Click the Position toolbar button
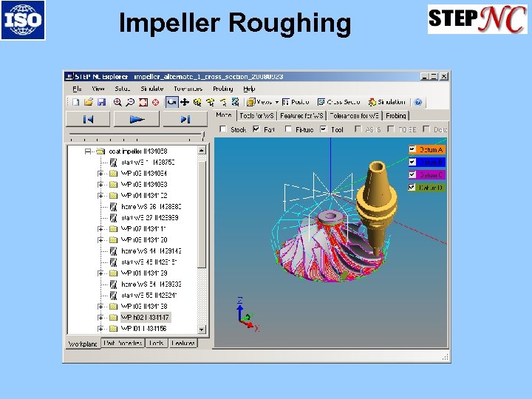This screenshot has height=399, width=532. [296, 102]
